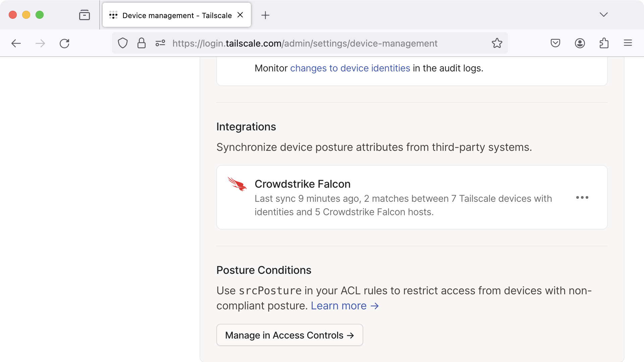Viewport: 644px width, 362px height.
Task: Expand the list all tabs chevron
Action: click(x=603, y=15)
